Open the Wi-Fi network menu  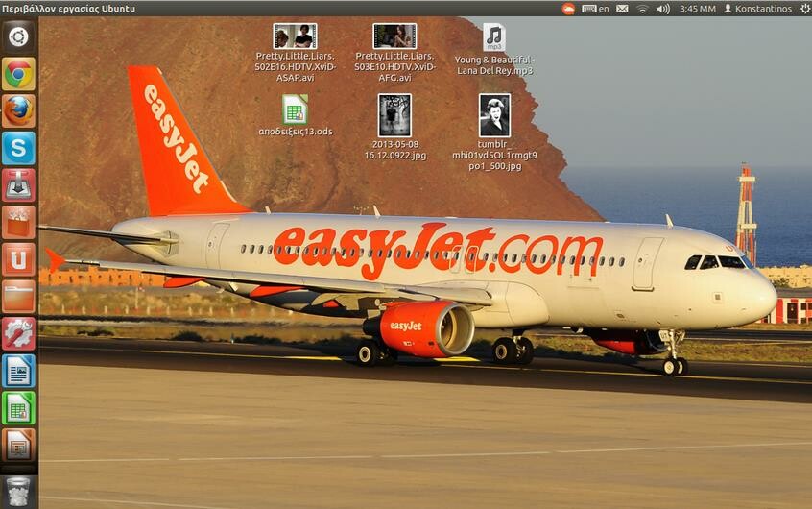[x=642, y=9]
